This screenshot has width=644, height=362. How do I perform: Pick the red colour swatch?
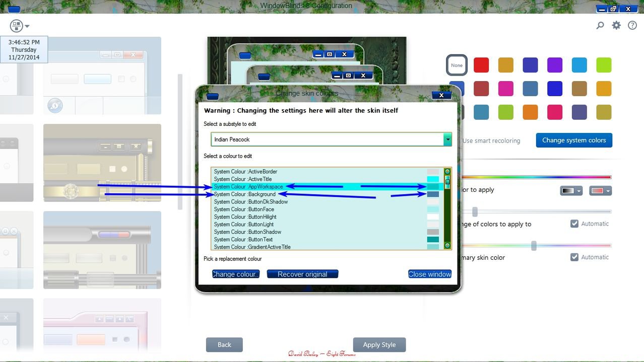pos(481,65)
